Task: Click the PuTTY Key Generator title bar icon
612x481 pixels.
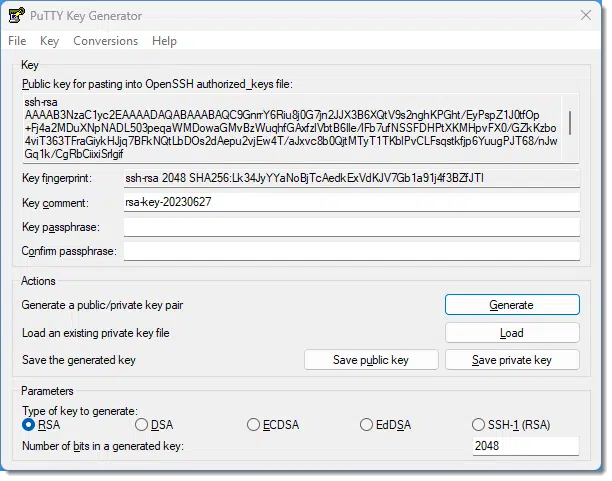Action: [x=16, y=16]
